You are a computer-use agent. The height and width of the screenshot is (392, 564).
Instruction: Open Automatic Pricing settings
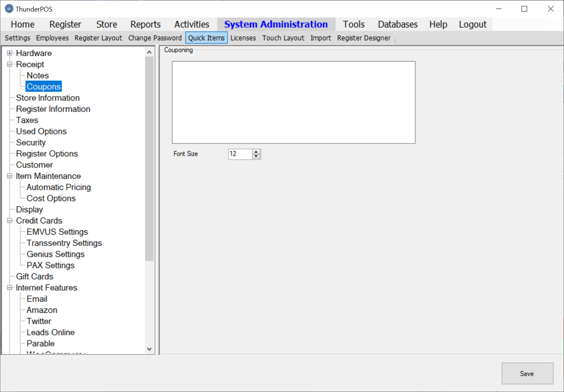(x=58, y=187)
